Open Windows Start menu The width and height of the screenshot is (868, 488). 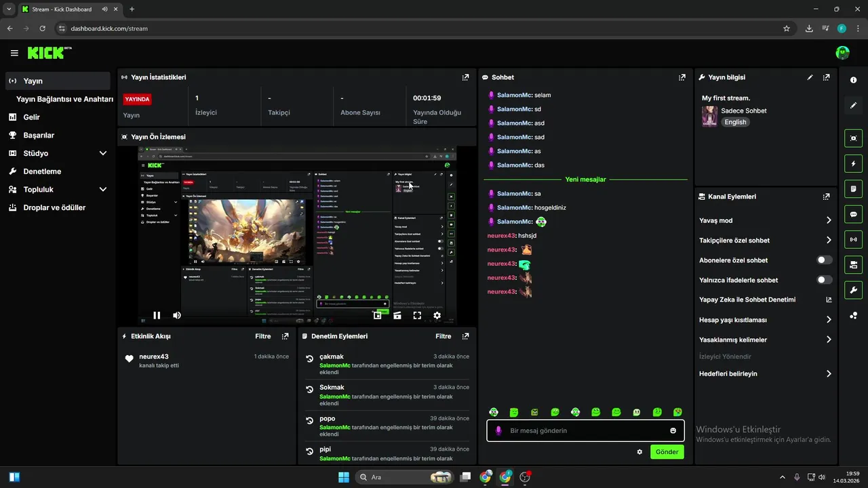[x=344, y=477]
